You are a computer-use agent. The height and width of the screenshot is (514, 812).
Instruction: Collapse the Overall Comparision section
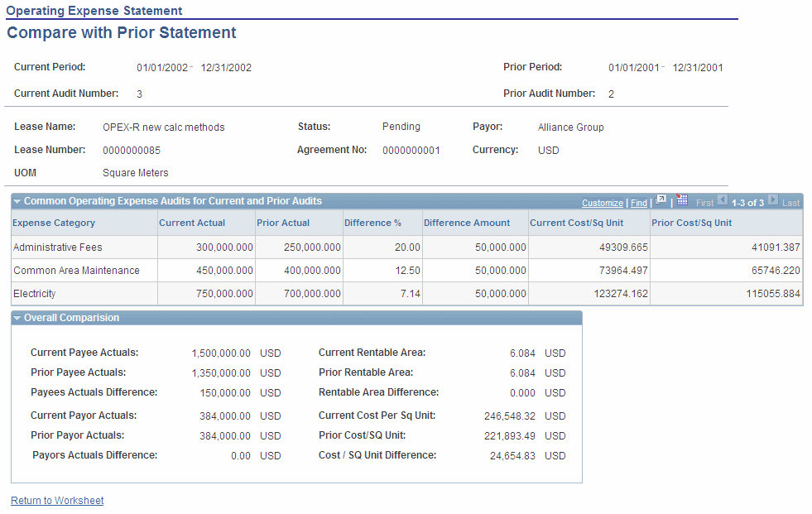tap(18, 318)
